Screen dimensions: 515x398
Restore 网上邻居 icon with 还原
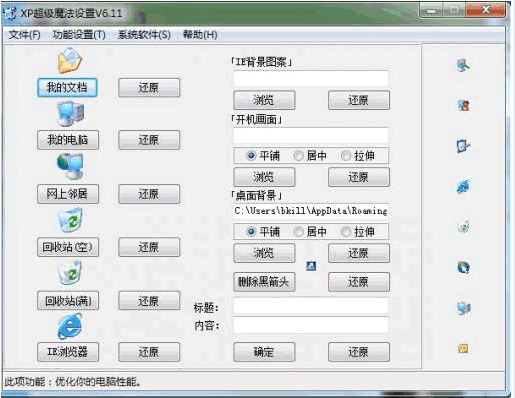click(149, 194)
